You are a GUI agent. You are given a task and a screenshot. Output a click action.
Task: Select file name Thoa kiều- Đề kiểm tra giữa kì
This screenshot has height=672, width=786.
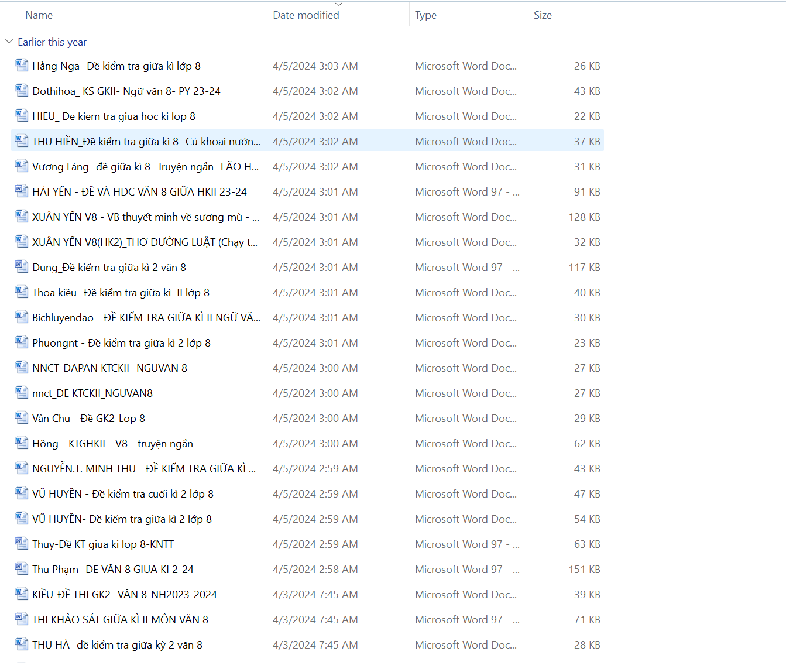[x=121, y=293]
